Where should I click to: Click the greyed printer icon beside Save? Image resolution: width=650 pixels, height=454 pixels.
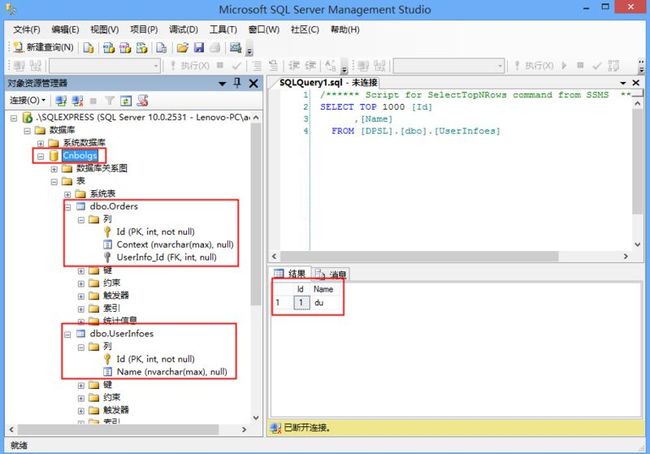pyautogui.click(x=215, y=48)
